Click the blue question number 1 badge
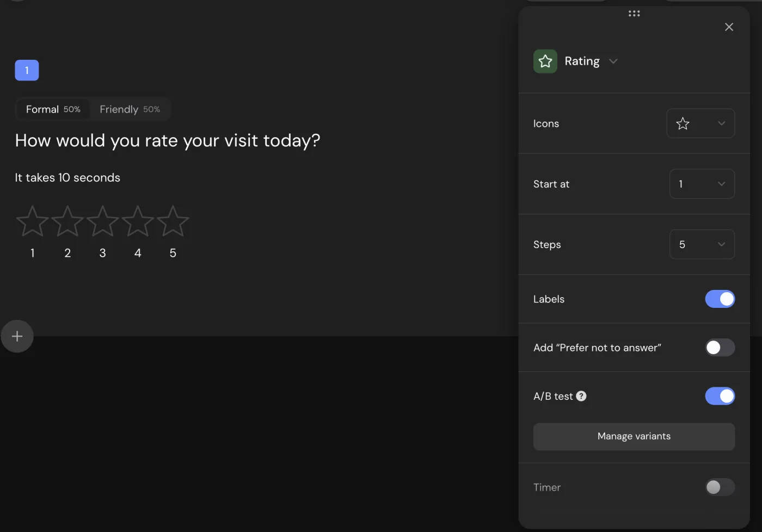762x532 pixels. (27, 70)
